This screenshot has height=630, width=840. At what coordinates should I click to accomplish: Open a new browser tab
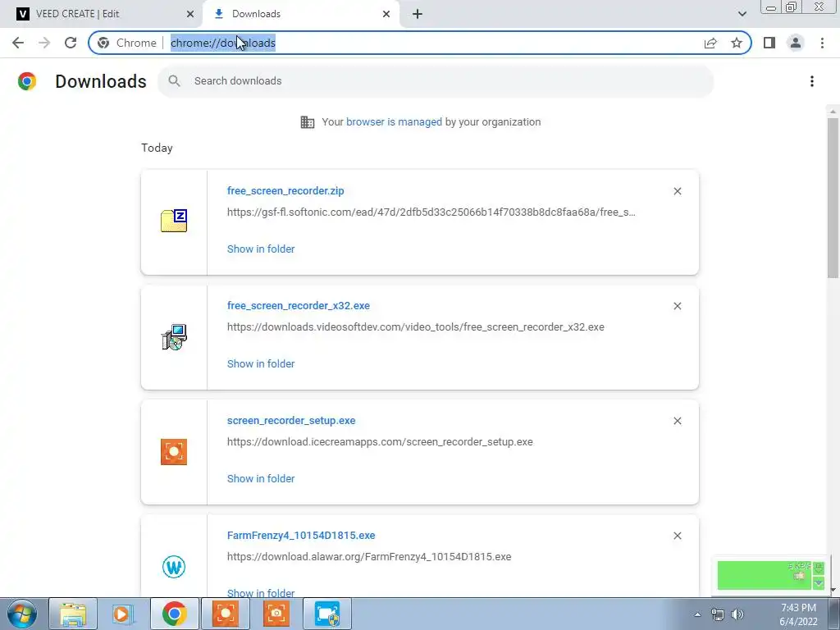pyautogui.click(x=418, y=14)
